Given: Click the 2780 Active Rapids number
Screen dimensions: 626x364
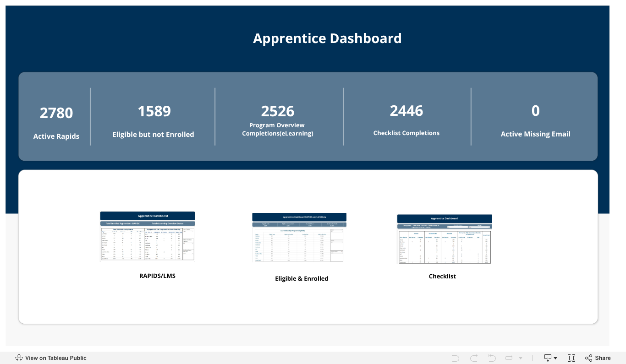Looking at the screenshot, I should point(56,113).
